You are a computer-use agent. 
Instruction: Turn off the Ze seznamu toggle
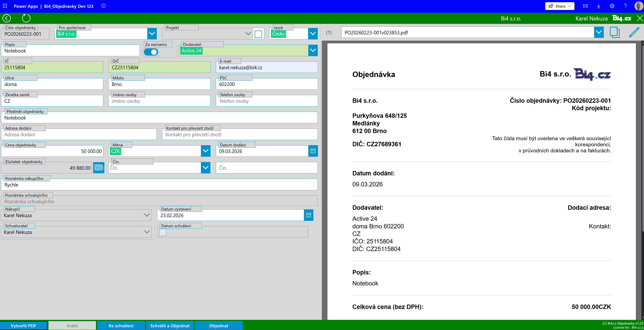click(151, 52)
